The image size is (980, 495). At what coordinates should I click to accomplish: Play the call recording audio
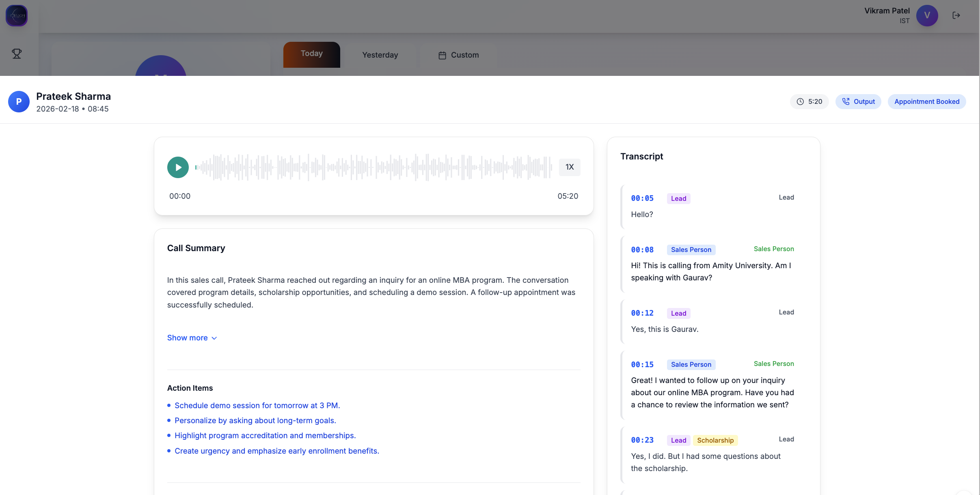pos(178,167)
